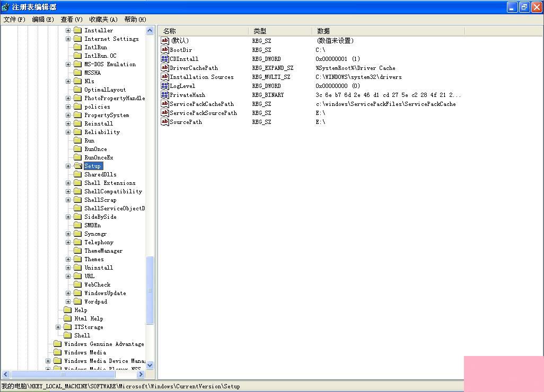Click the tree scroll down arrow
This screenshot has width=544, height=392.
(150, 365)
